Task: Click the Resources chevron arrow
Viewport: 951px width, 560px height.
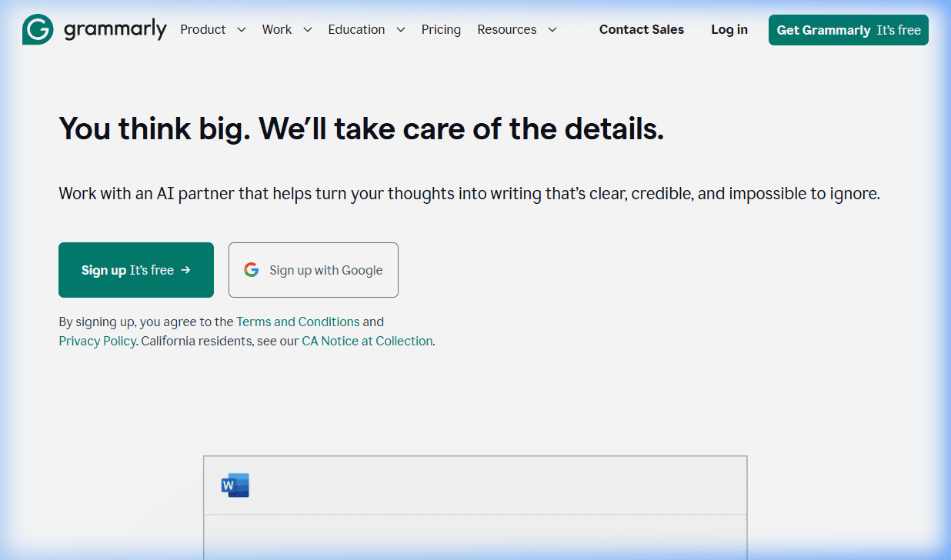Action: [552, 29]
